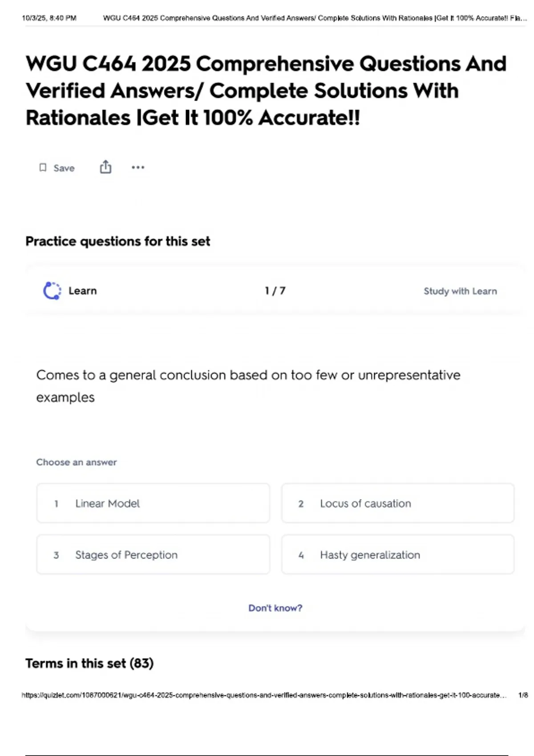This screenshot has width=534, height=756.
Task: Click the Save bookmark icon
Action: [43, 167]
